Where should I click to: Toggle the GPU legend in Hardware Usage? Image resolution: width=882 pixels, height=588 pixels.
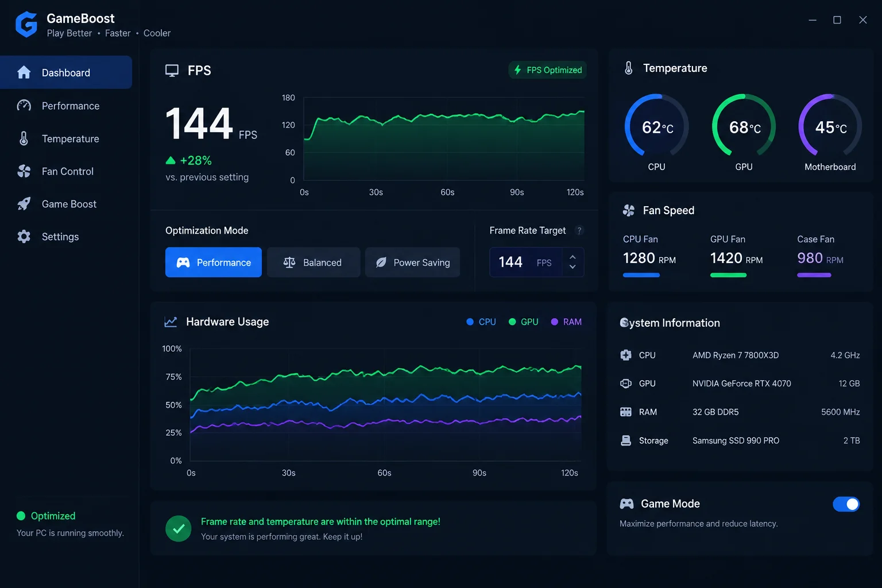524,322
